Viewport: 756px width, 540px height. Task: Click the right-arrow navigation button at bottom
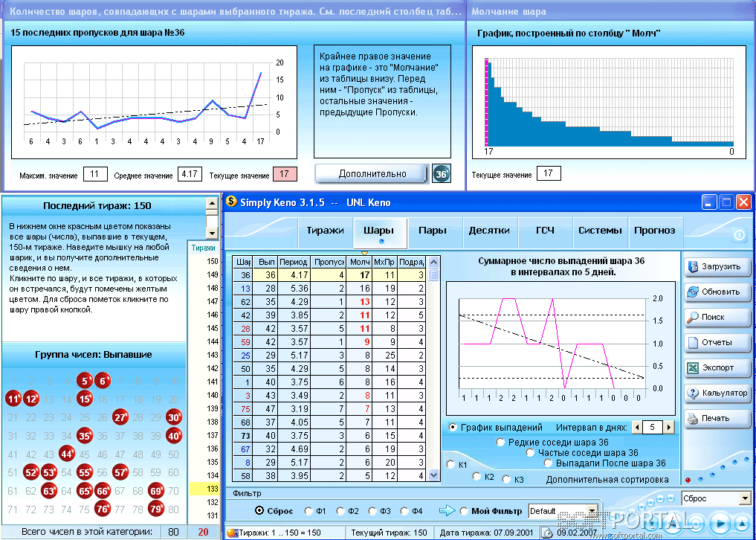click(721, 523)
